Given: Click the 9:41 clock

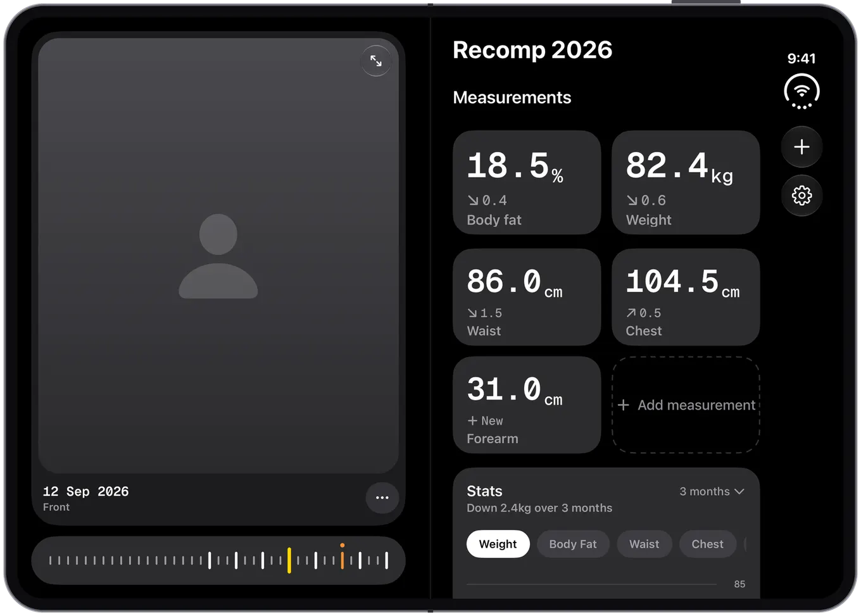Looking at the screenshot, I should [801, 58].
